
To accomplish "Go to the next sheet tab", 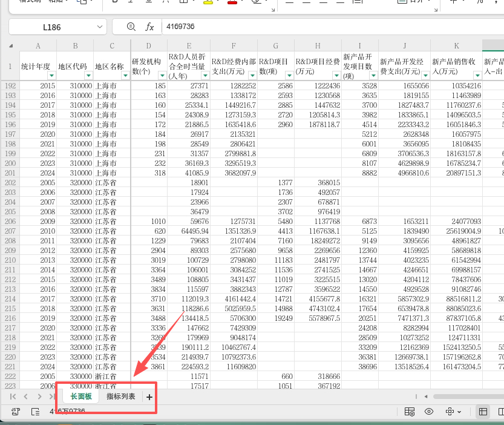I will point(39,397).
